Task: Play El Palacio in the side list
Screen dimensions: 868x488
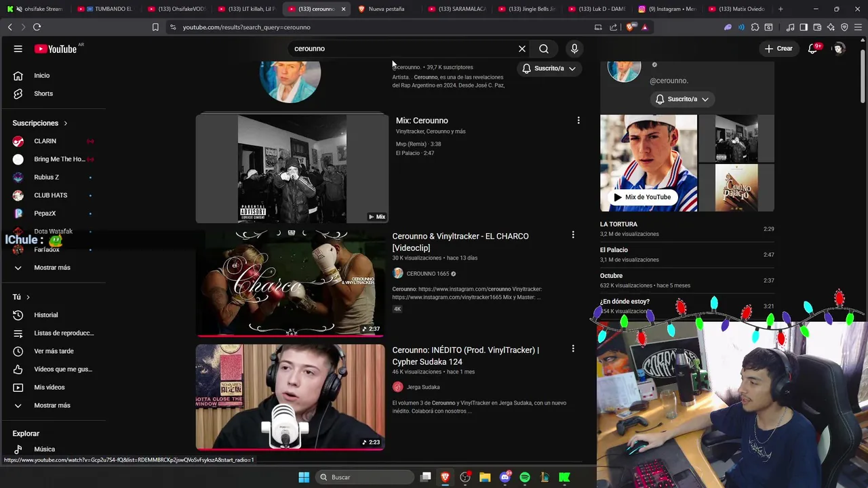Action: click(687, 255)
